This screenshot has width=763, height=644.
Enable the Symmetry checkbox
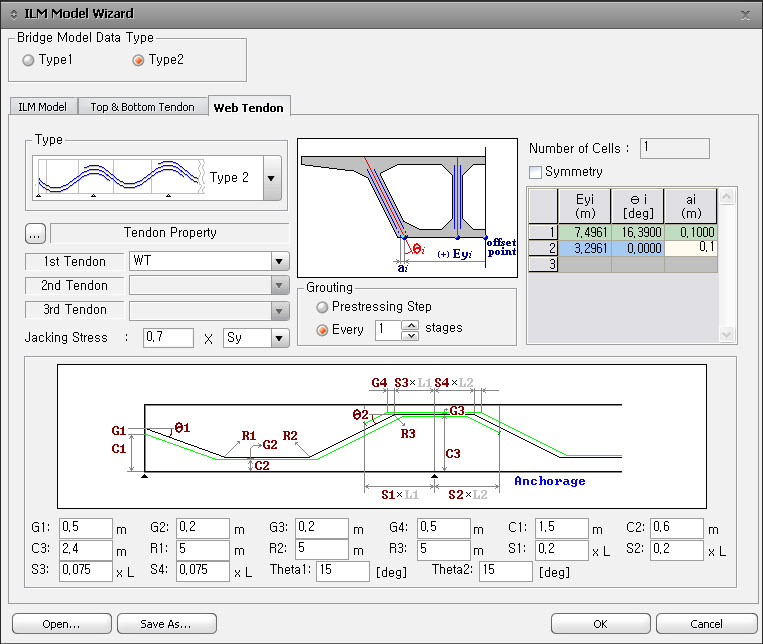pyautogui.click(x=535, y=172)
